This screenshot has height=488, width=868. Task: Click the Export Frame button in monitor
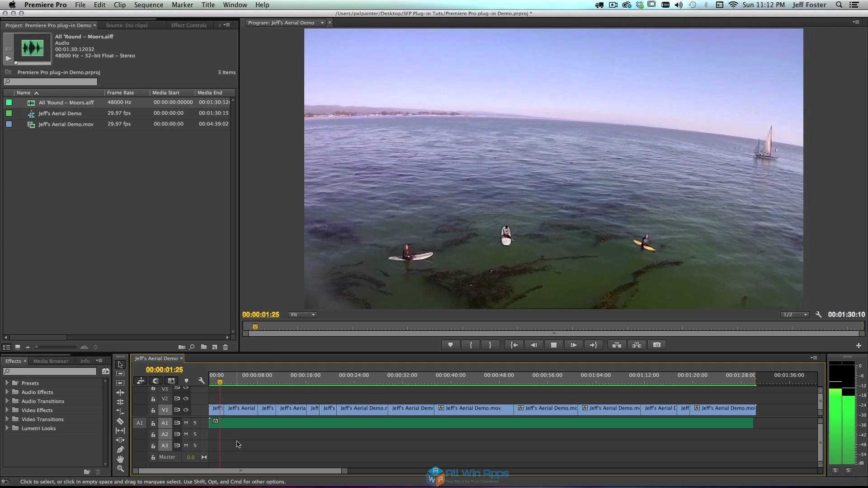pyautogui.click(x=657, y=344)
